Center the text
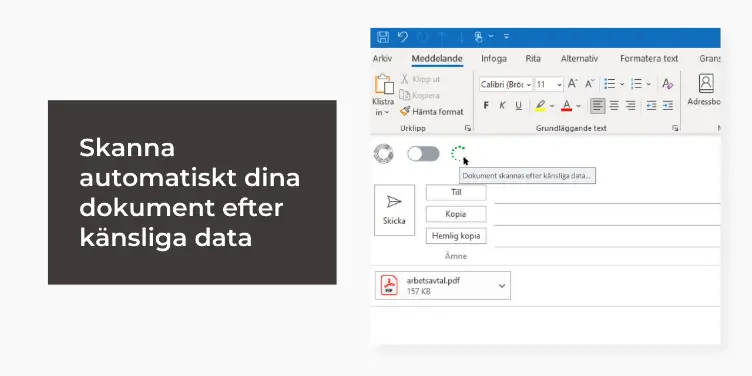The image size is (752, 376). pyautogui.click(x=614, y=106)
